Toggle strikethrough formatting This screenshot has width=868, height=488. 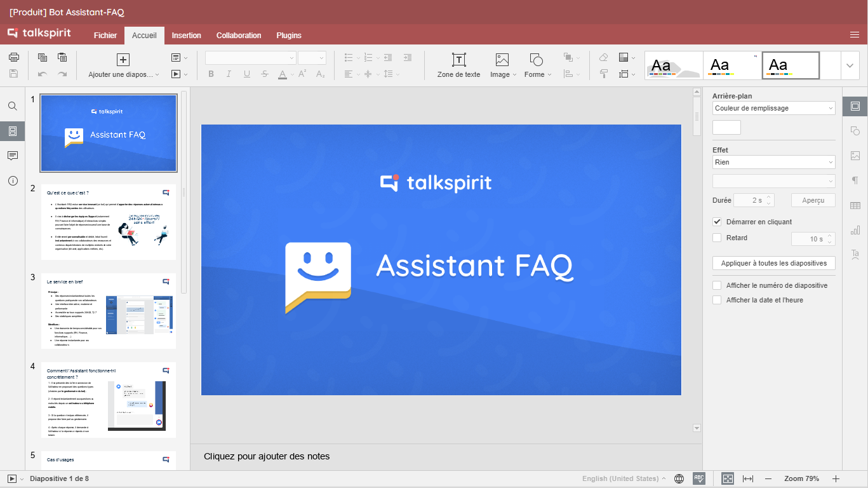(x=265, y=74)
